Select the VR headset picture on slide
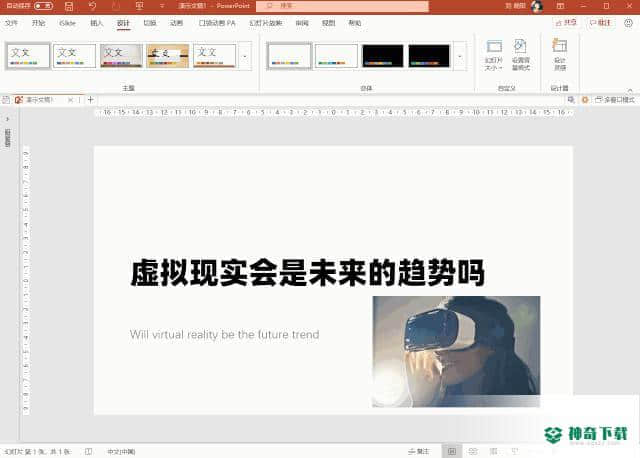The height and width of the screenshot is (458, 640). [x=456, y=351]
